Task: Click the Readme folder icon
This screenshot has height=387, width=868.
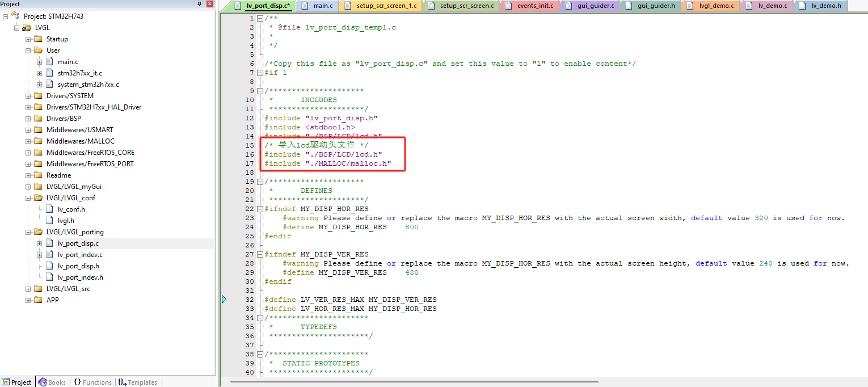Action: pyautogui.click(x=38, y=175)
